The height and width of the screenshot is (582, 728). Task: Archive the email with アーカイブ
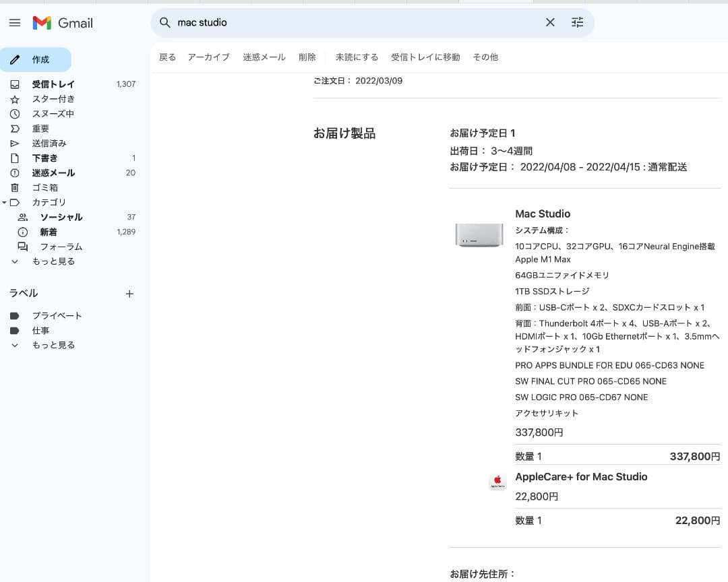(x=208, y=57)
